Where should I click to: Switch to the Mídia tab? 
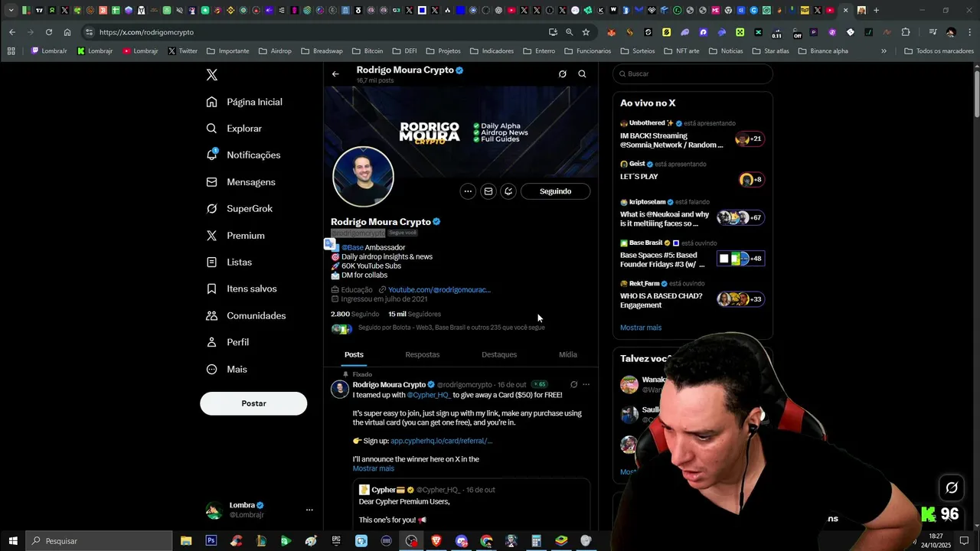coord(568,354)
